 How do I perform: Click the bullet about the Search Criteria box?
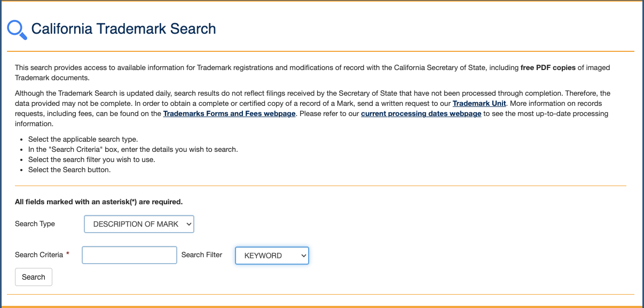tap(133, 150)
